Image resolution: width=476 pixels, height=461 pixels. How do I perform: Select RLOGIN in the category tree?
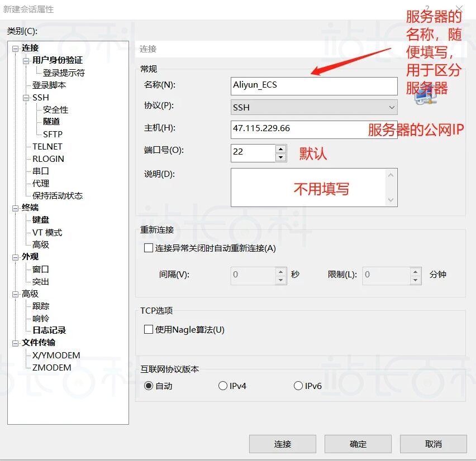(48, 159)
